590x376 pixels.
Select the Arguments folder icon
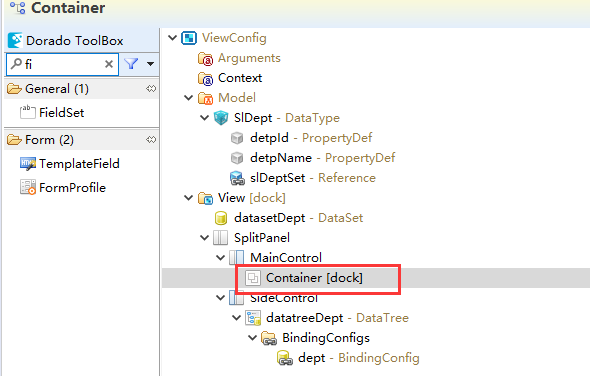coord(205,58)
